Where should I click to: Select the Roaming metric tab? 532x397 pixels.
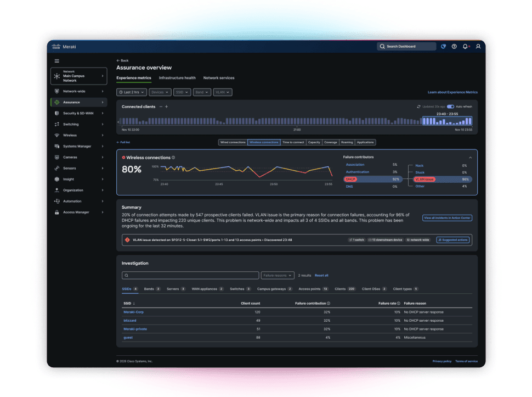347,142
